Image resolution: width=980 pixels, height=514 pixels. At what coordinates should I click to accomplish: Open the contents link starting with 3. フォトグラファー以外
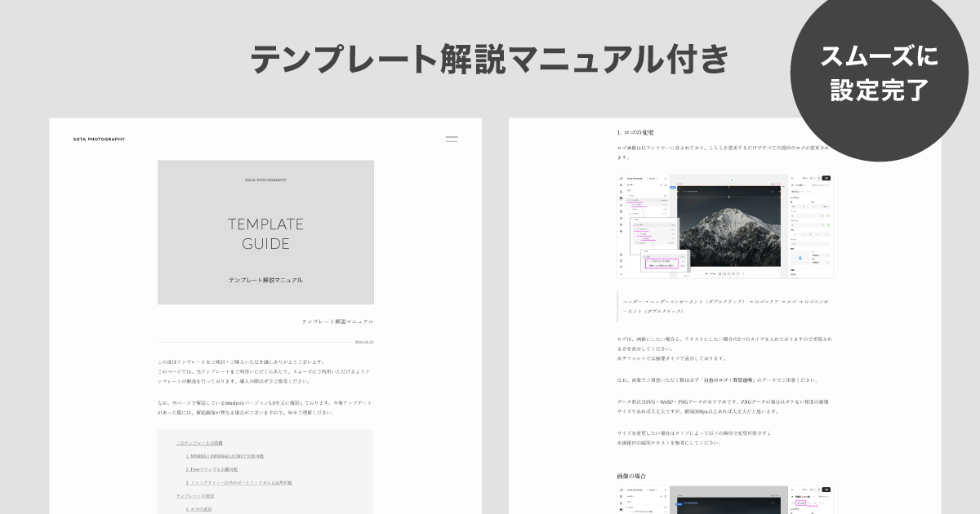click(x=238, y=482)
